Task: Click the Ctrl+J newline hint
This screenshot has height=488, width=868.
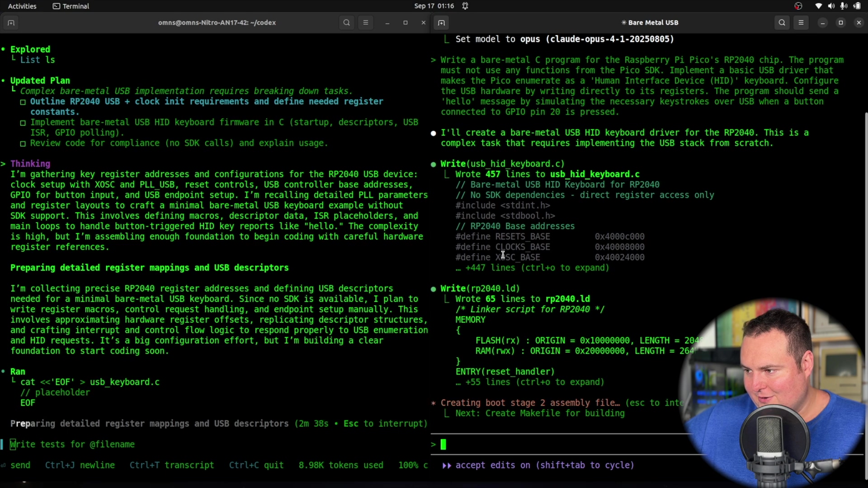Action: click(80, 465)
